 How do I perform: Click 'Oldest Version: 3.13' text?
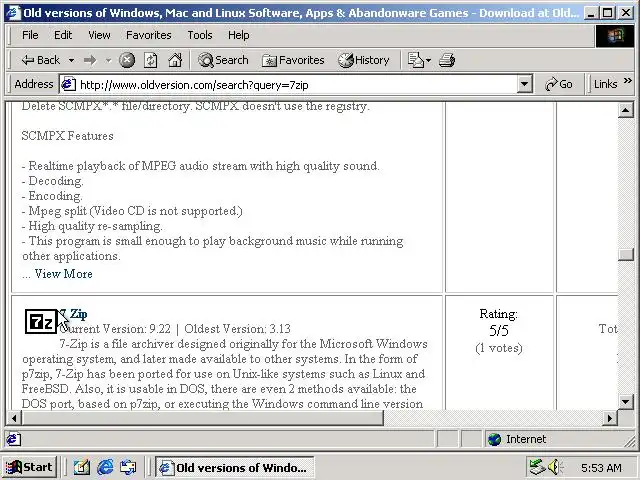237,329
